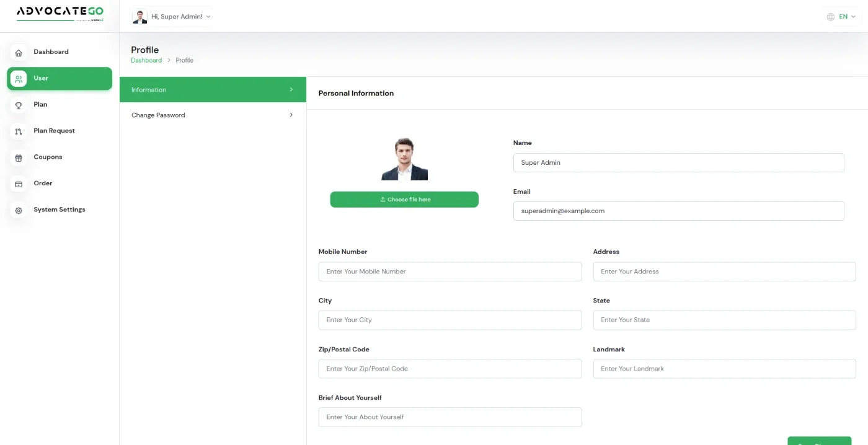Follow the Dashboard breadcrumb link
This screenshot has width=868, height=445.
tap(146, 61)
